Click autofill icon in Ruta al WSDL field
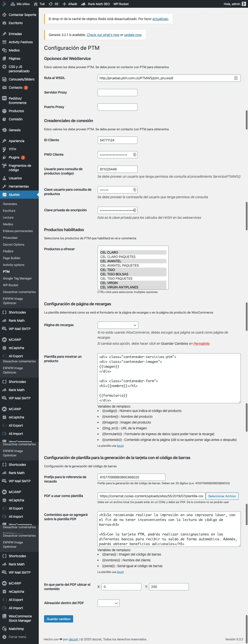The width and height of the screenshot is (248, 644). tap(236, 78)
